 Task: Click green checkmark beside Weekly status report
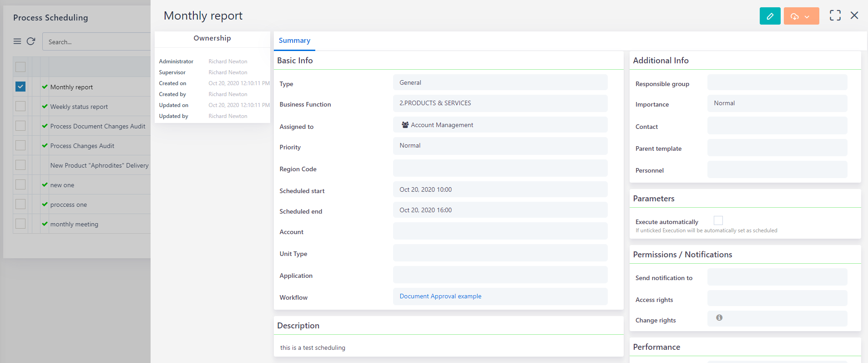pyautogui.click(x=45, y=106)
